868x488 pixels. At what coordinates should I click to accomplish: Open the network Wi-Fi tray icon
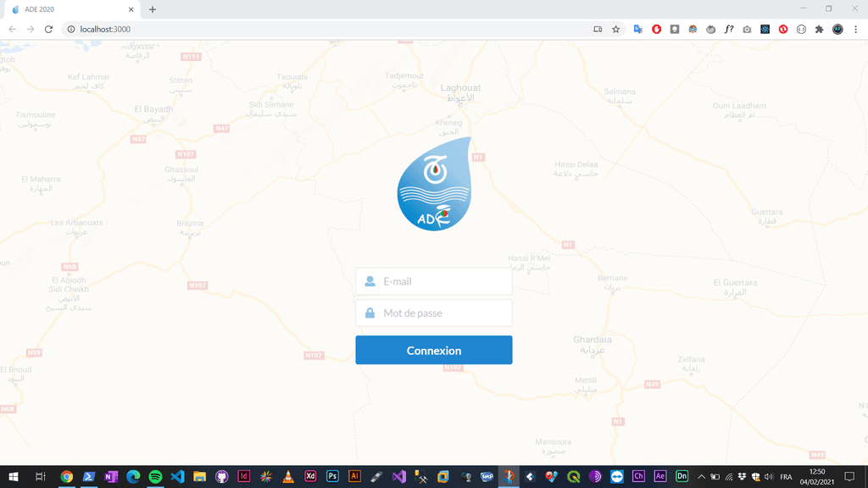pos(729,477)
